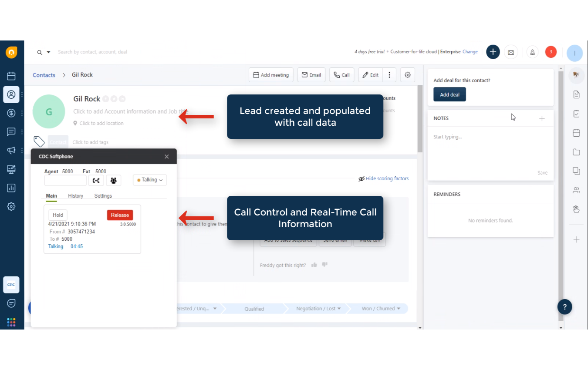This screenshot has height=370, width=588.
Task: Open the Talking agent status dropdown
Action: point(149,180)
